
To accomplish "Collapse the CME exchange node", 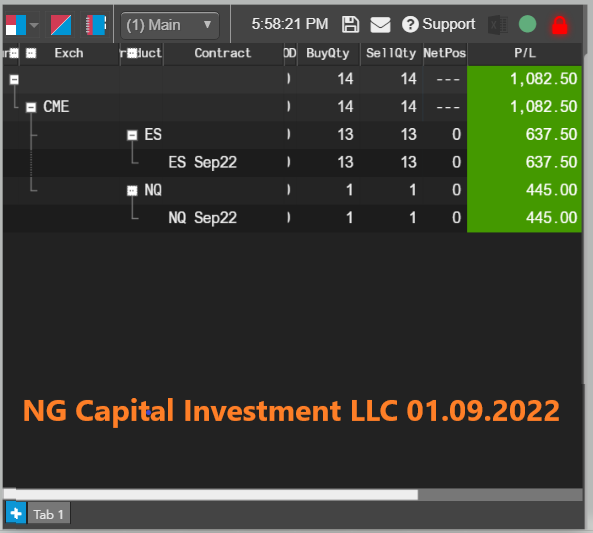I will click(31, 107).
